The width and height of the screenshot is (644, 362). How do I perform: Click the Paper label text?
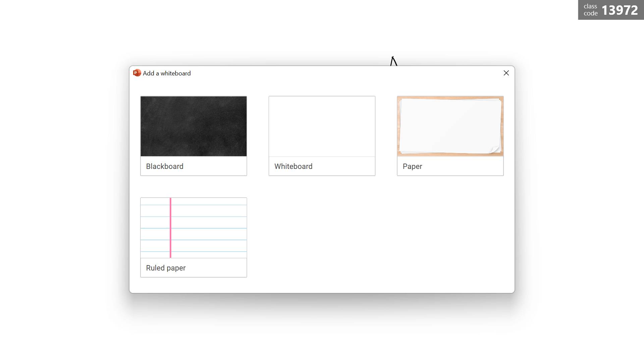pos(412,166)
